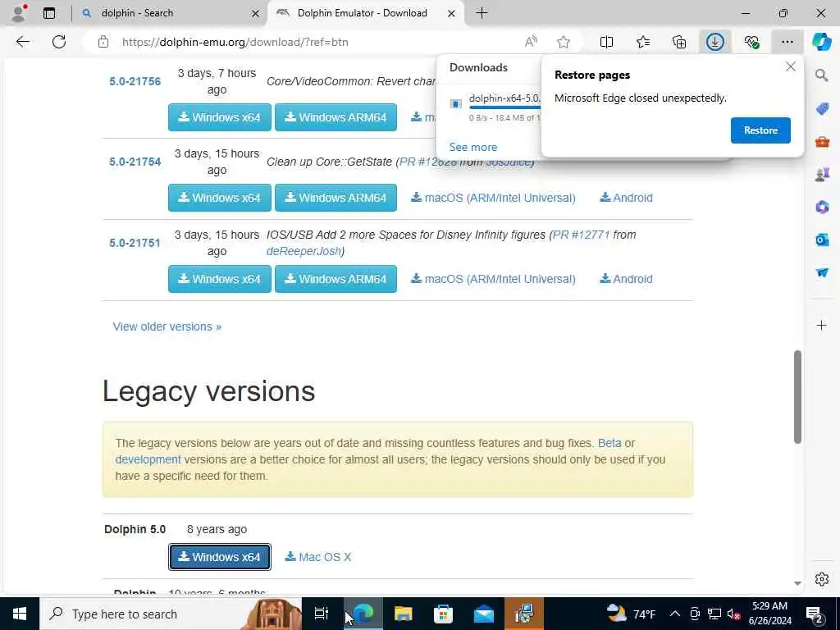Open Collections panel
840x630 pixels.
pyautogui.click(x=679, y=42)
